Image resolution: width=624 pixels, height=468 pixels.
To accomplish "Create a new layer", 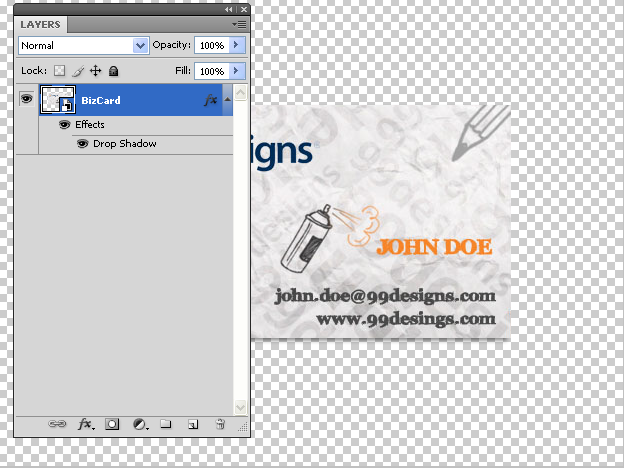I will (x=193, y=425).
